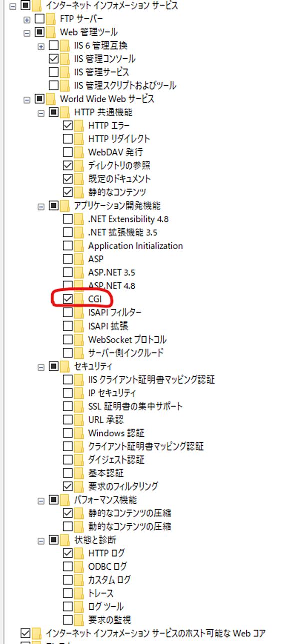Click the World Wide Web サービス folder icon
The width and height of the screenshot is (293, 644).
coord(51,99)
